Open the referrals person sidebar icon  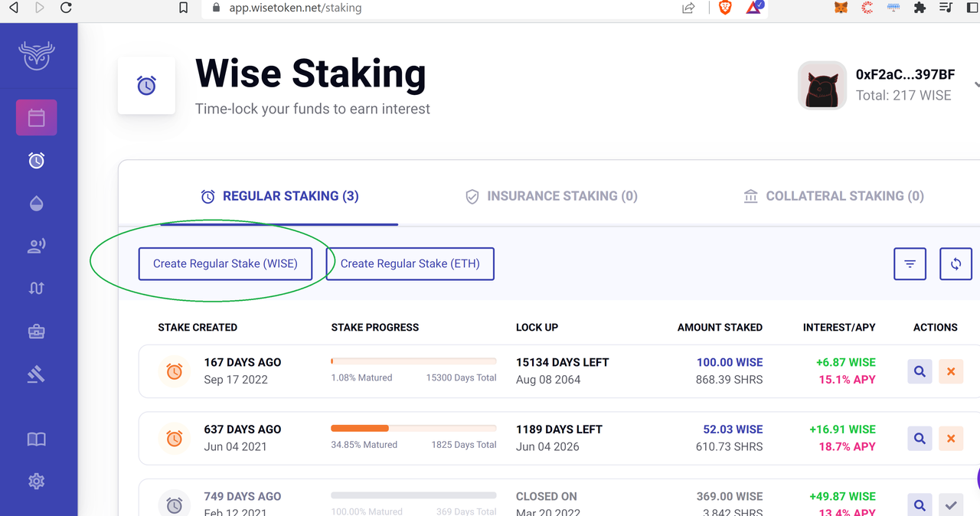coord(37,246)
